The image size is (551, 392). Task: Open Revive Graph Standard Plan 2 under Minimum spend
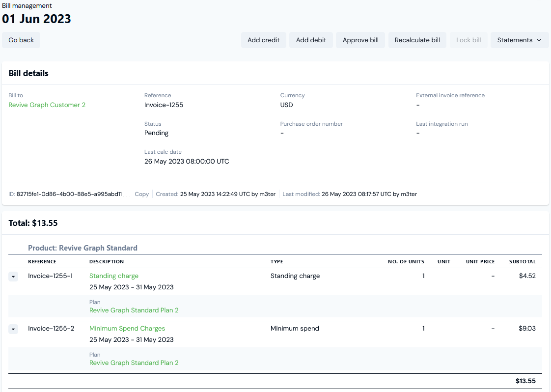point(134,363)
